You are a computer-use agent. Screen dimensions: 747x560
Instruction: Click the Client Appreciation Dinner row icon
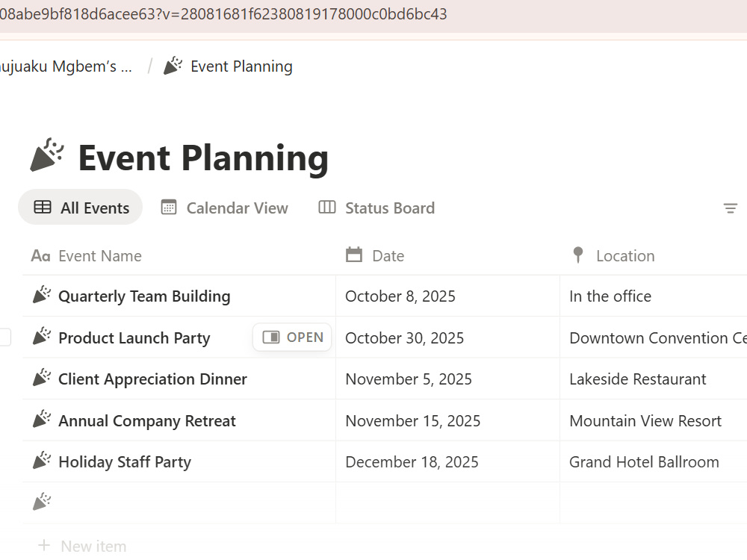point(42,378)
